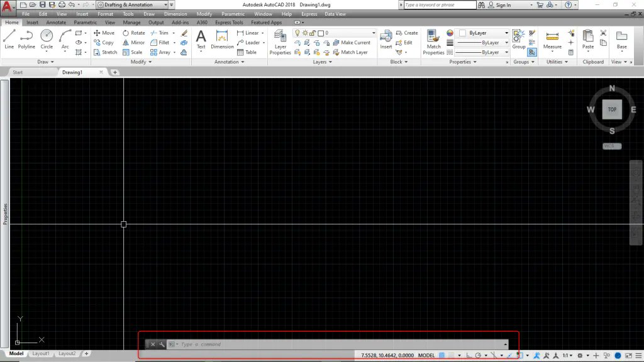Select the Circle tool
The width and height of the screenshot is (644, 362).
(47, 40)
